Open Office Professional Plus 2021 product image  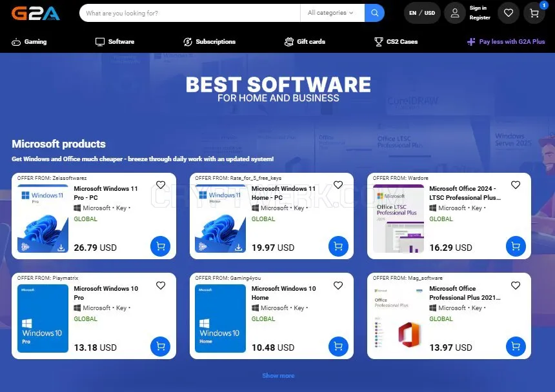(398, 318)
